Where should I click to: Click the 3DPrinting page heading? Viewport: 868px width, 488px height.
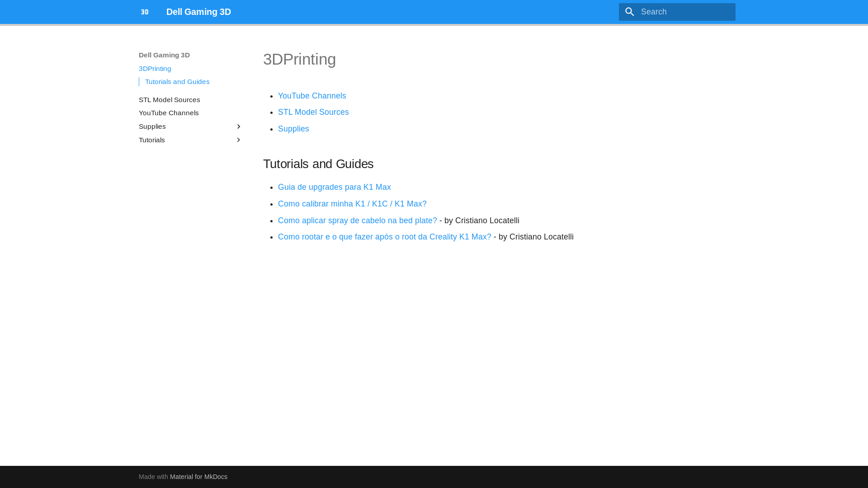tap(299, 59)
